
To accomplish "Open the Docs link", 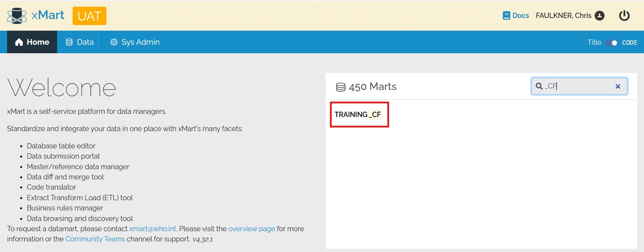I will pyautogui.click(x=520, y=16).
